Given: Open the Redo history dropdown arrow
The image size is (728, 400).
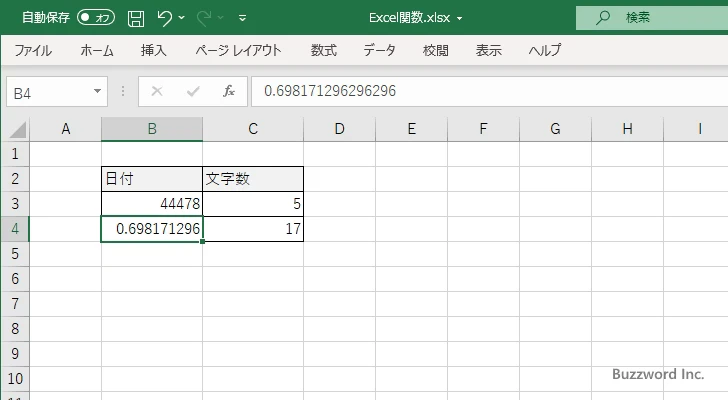Looking at the screenshot, I should (x=221, y=18).
